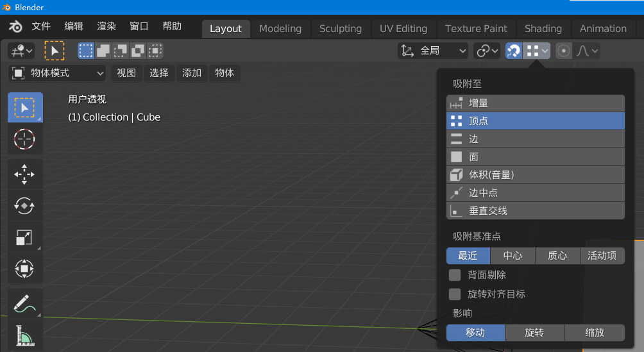Screen dimensions: 644x352
Task: Set snap target to 体积(音量)
Action: tap(536, 175)
